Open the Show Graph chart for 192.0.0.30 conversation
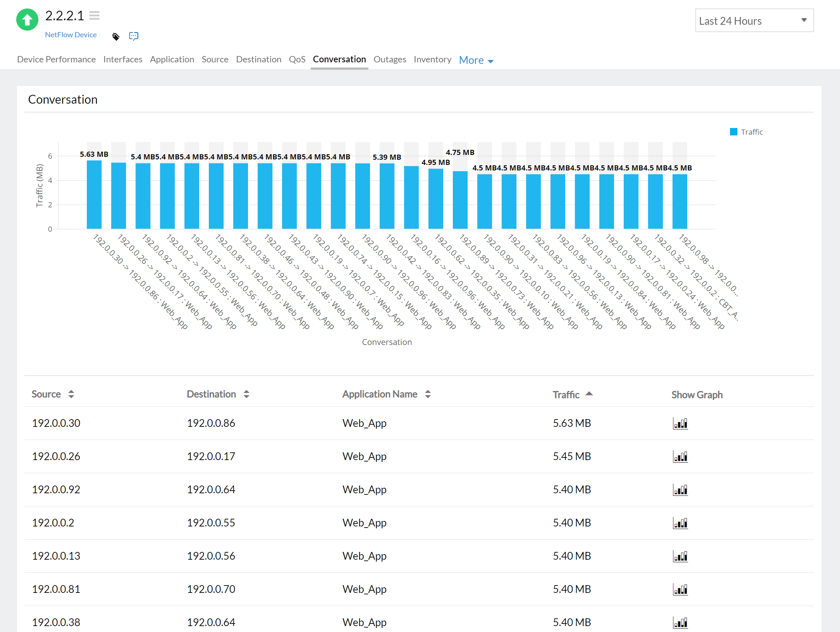This screenshot has height=632, width=840. pos(681,423)
